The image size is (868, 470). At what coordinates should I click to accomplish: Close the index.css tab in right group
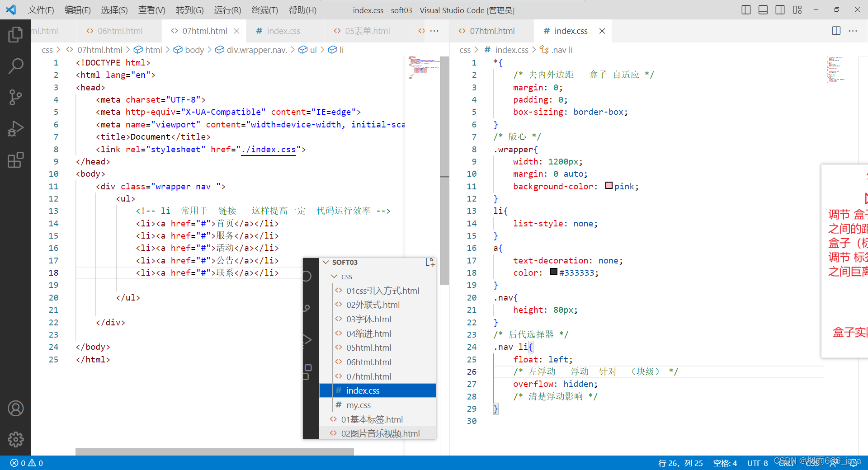(602, 31)
